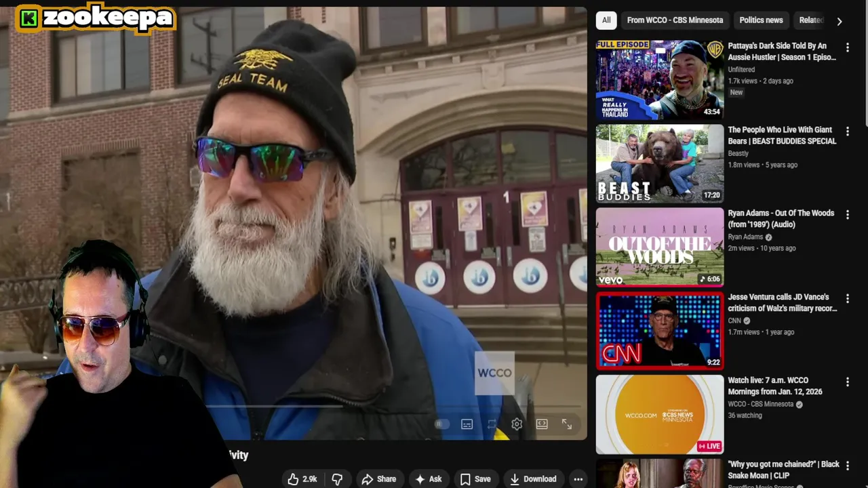Toggle the loop video icon
Viewport: 868px width, 488px height.
click(x=492, y=424)
